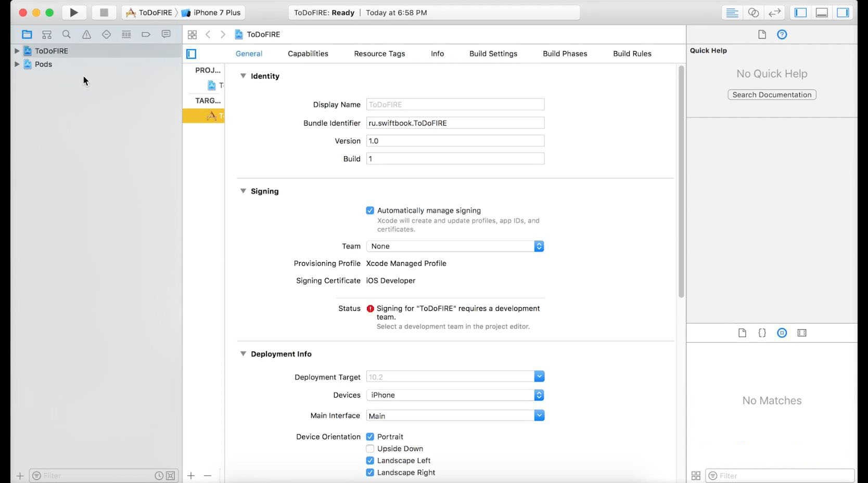
Task: Switch library to icon grid view
Action: coord(696,476)
